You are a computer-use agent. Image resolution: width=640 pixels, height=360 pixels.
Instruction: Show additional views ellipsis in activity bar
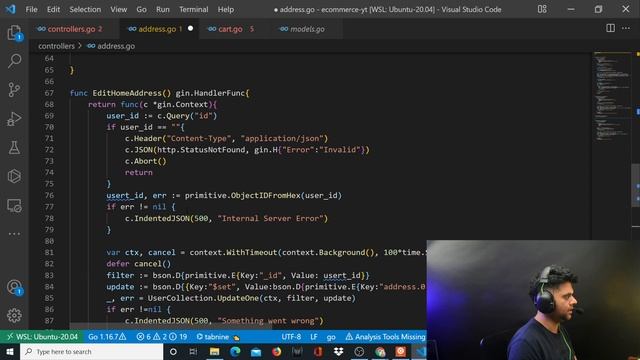click(14, 234)
